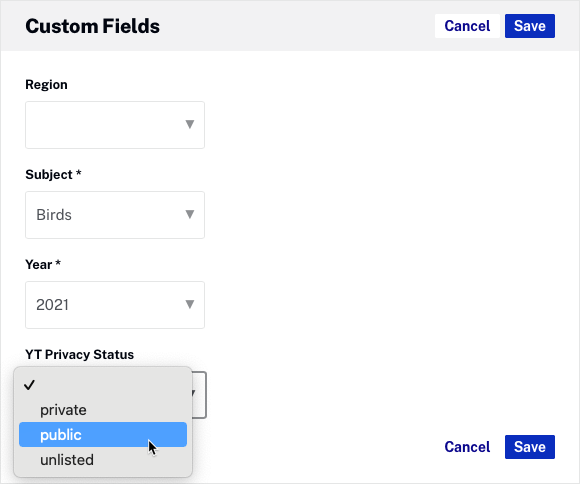
Task: Click the Custom Fields heading
Action: tap(92, 26)
